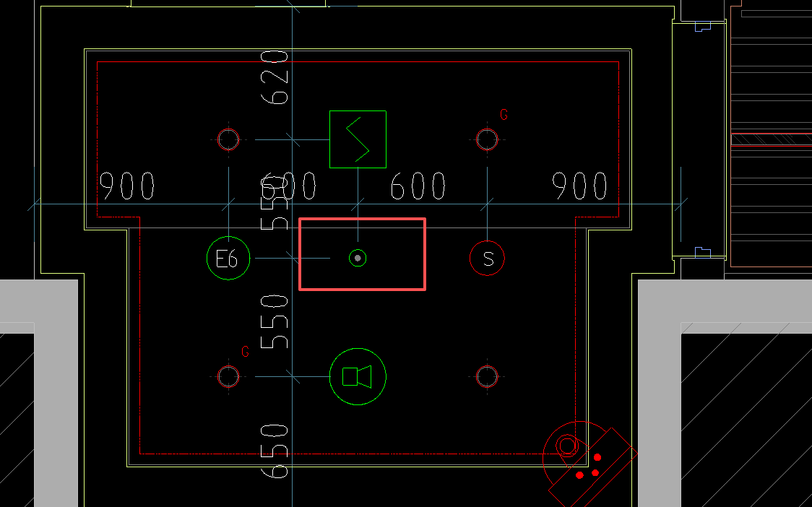
Task: Select the lower blue door hardware symbol
Action: (703, 253)
